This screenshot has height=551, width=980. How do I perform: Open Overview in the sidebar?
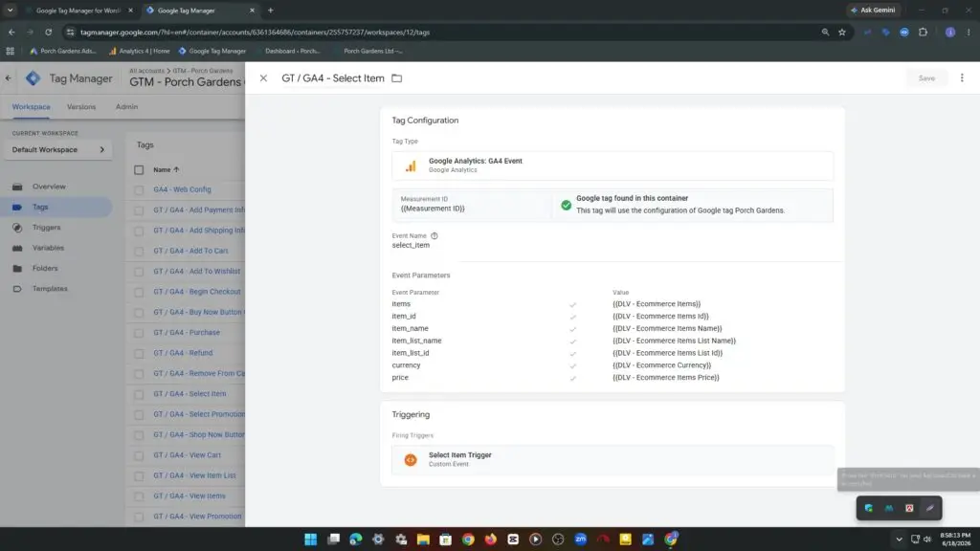pos(49,187)
